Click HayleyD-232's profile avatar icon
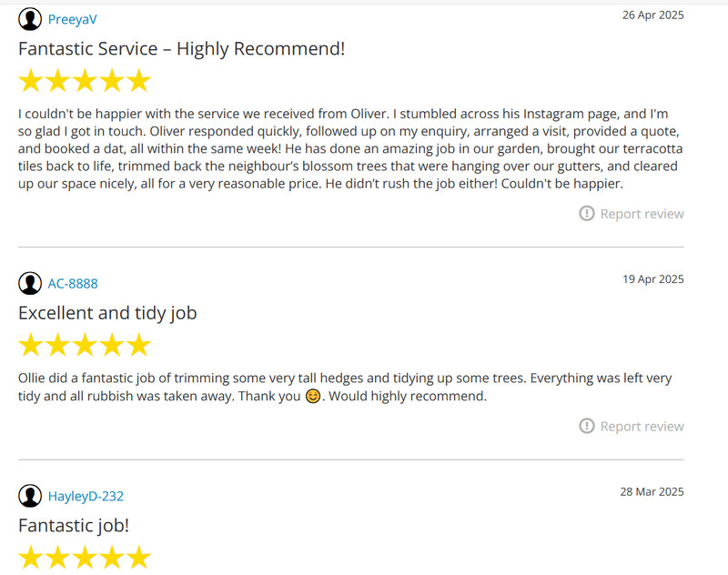 pos(30,496)
